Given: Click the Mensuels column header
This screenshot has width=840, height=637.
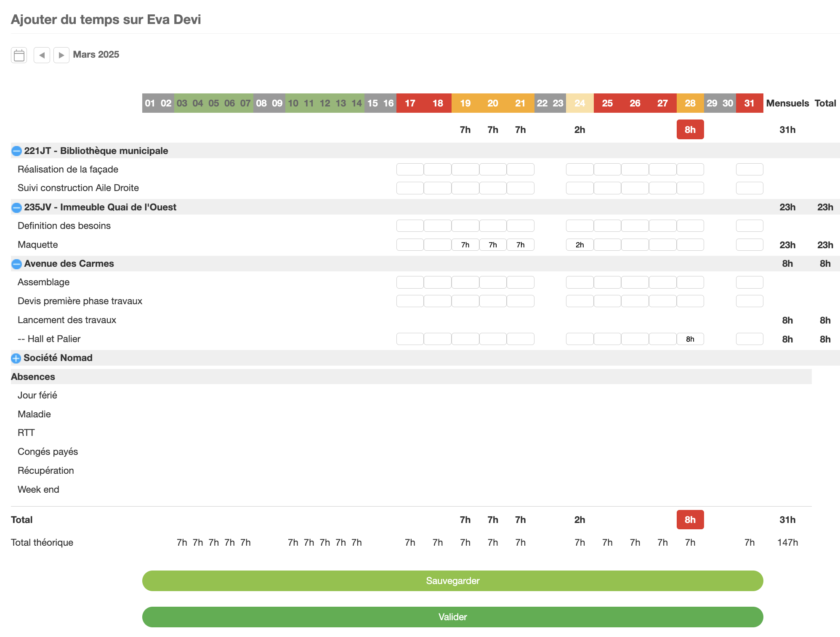Looking at the screenshot, I should click(787, 103).
